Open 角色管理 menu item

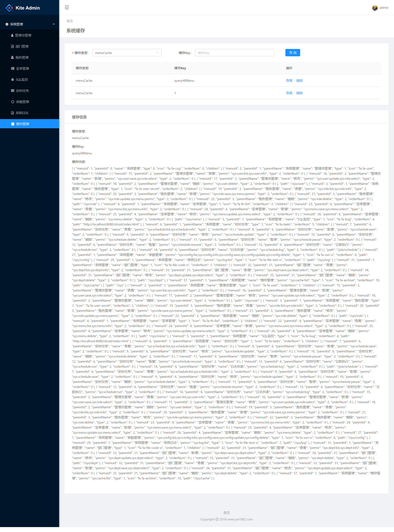pos(30,58)
